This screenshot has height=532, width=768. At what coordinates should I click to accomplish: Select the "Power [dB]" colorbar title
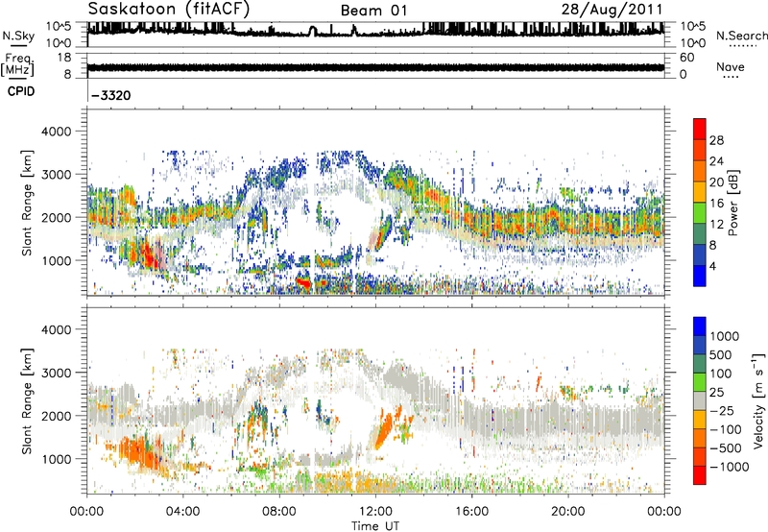pos(732,203)
